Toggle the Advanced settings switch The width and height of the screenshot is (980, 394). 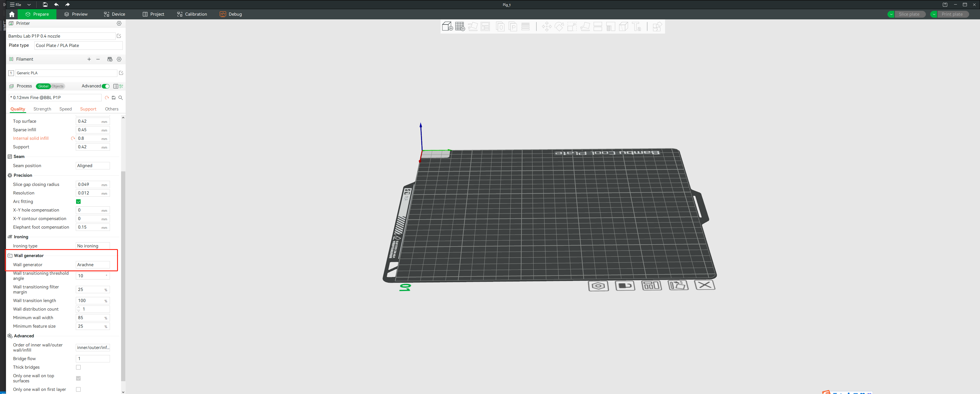(x=106, y=86)
